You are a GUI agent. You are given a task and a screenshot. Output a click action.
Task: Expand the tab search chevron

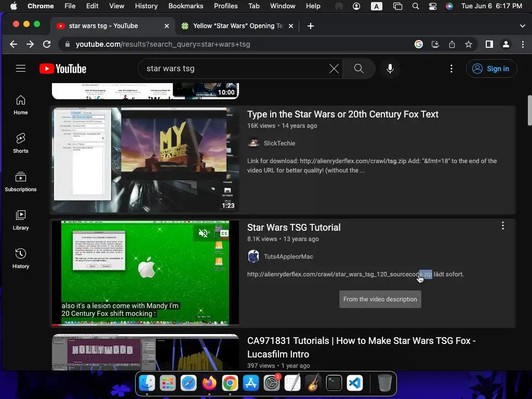[x=522, y=26]
